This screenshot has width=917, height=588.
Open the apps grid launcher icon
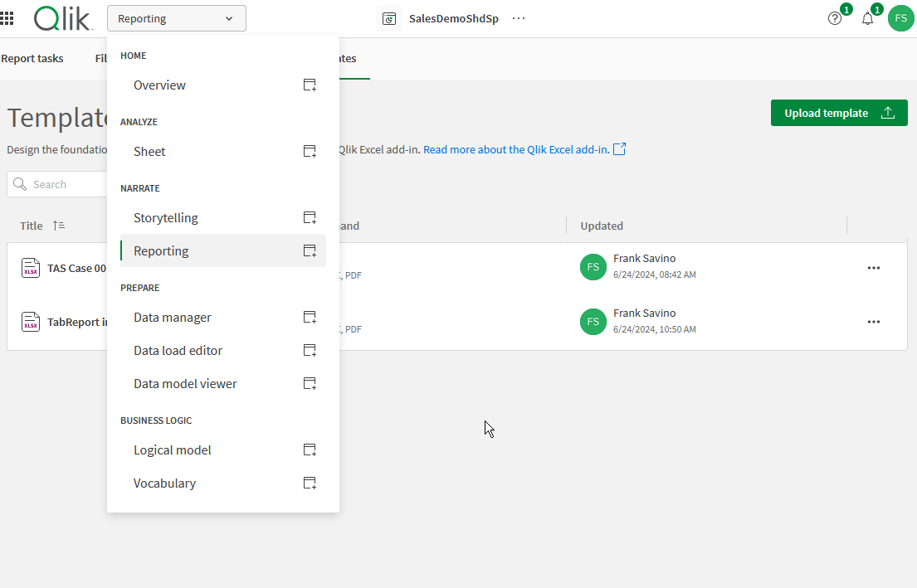tap(7, 17)
